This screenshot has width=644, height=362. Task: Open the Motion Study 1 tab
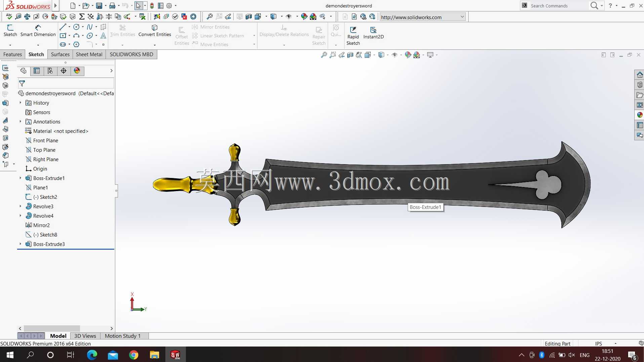[123, 336]
